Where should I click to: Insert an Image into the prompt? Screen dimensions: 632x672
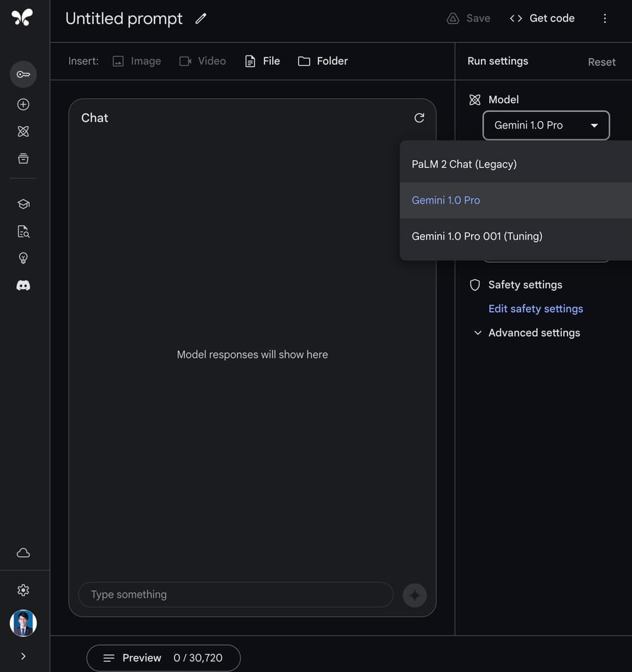point(137,61)
